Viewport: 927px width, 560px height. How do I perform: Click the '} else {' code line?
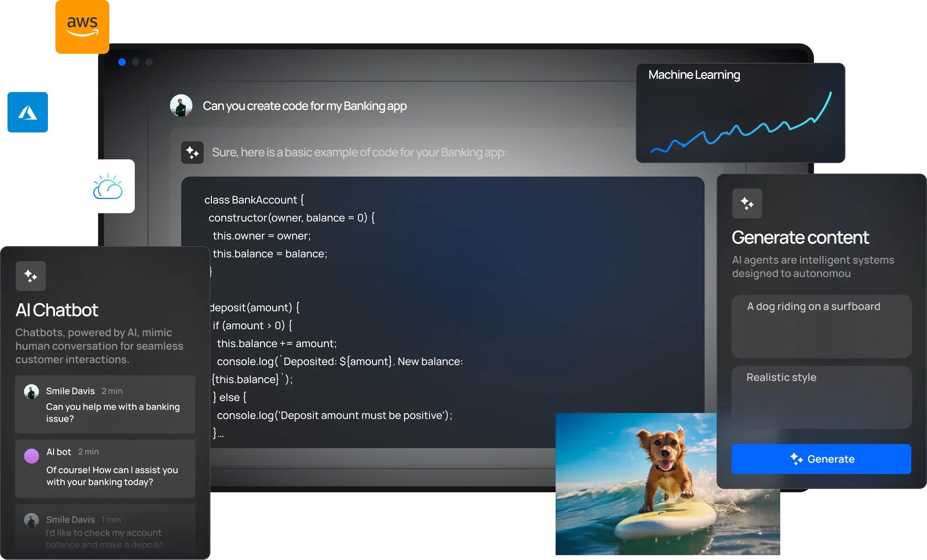click(230, 398)
